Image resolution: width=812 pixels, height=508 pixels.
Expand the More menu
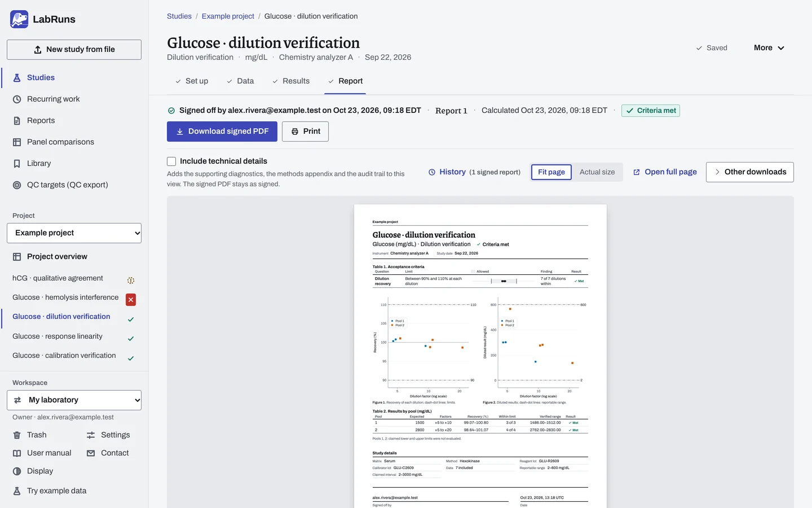click(769, 48)
